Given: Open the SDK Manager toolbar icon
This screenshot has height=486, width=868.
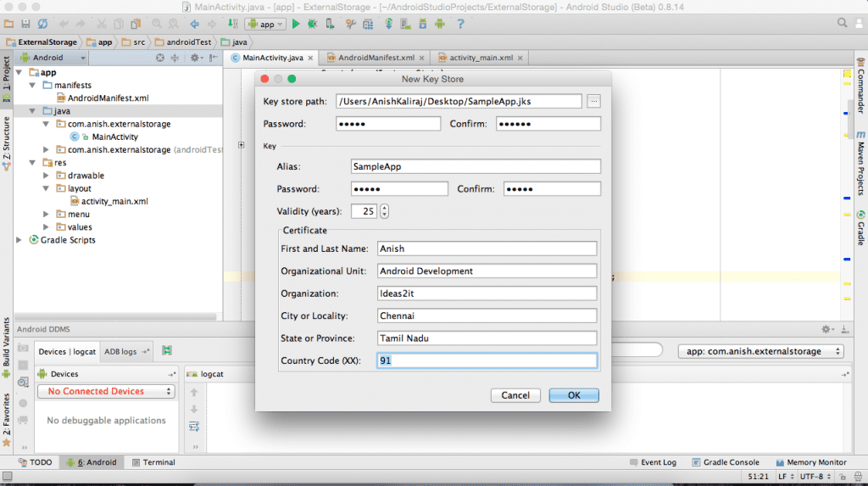Looking at the screenshot, I should (423, 24).
